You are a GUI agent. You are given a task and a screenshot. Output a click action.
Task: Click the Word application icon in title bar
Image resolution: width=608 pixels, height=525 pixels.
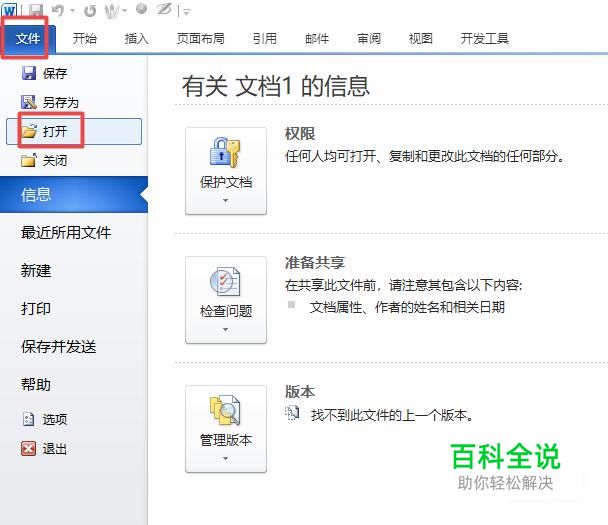click(9, 10)
